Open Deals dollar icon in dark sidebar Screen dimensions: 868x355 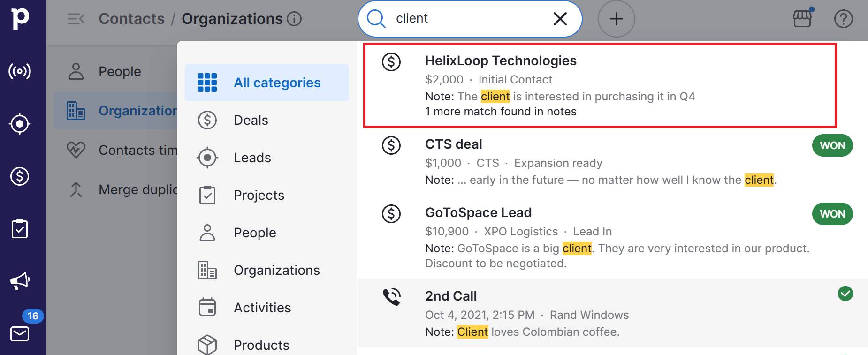tap(20, 176)
